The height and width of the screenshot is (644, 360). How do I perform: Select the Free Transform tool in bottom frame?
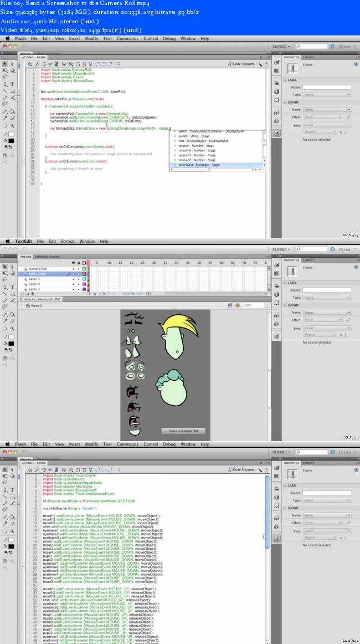5,476
